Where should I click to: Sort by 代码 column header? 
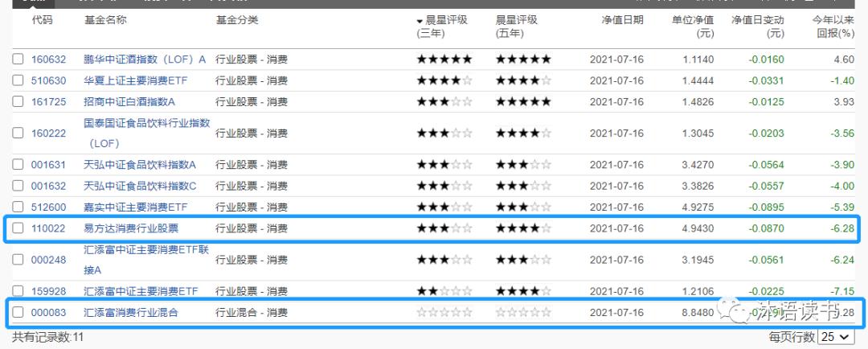(42, 20)
